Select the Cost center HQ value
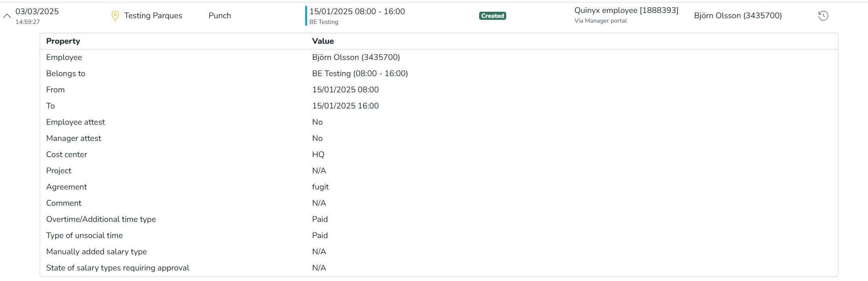The width and height of the screenshot is (868, 281). (318, 155)
